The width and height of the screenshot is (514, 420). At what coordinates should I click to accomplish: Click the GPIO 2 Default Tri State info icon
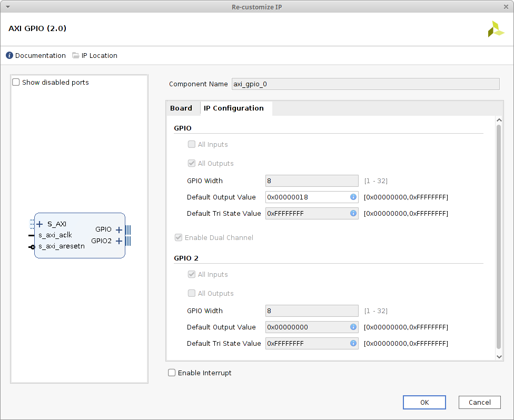353,344
